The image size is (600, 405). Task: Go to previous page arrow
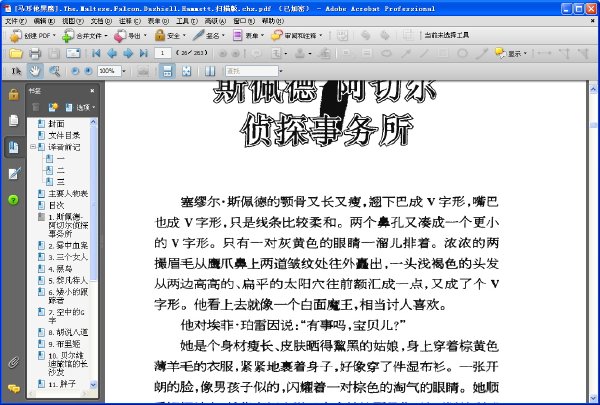112,53
